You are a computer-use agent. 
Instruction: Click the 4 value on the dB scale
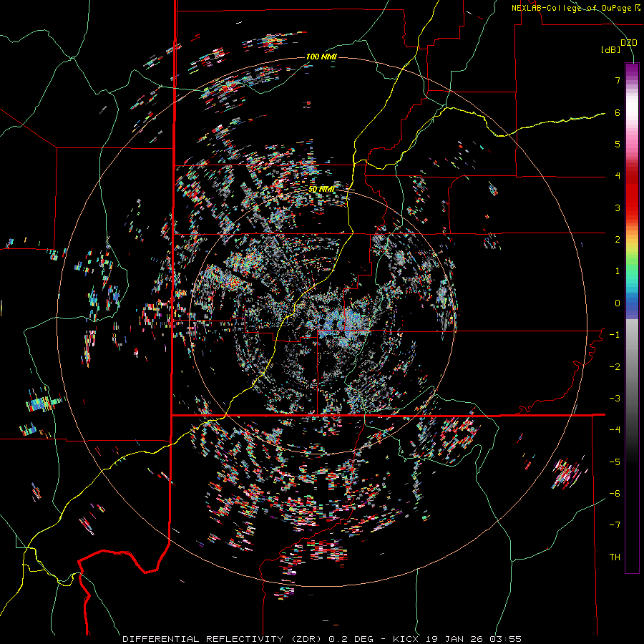618,176
